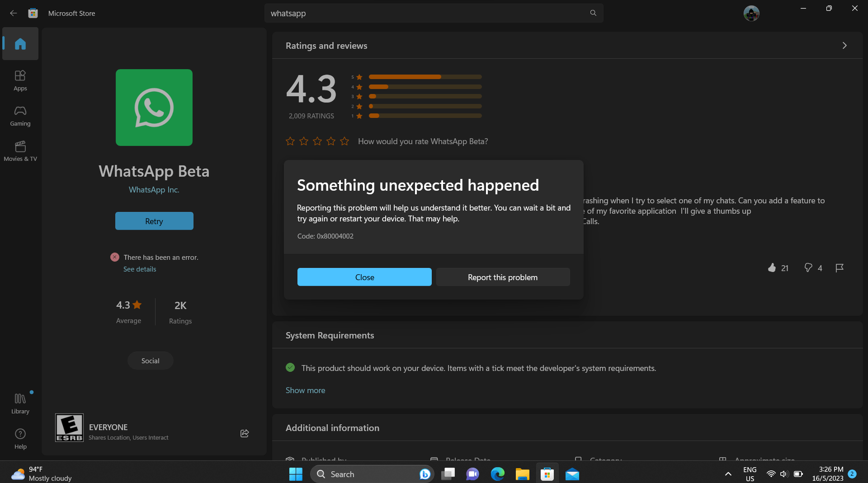
Task: Rate WhatsApp Beta two stars
Action: tap(304, 141)
